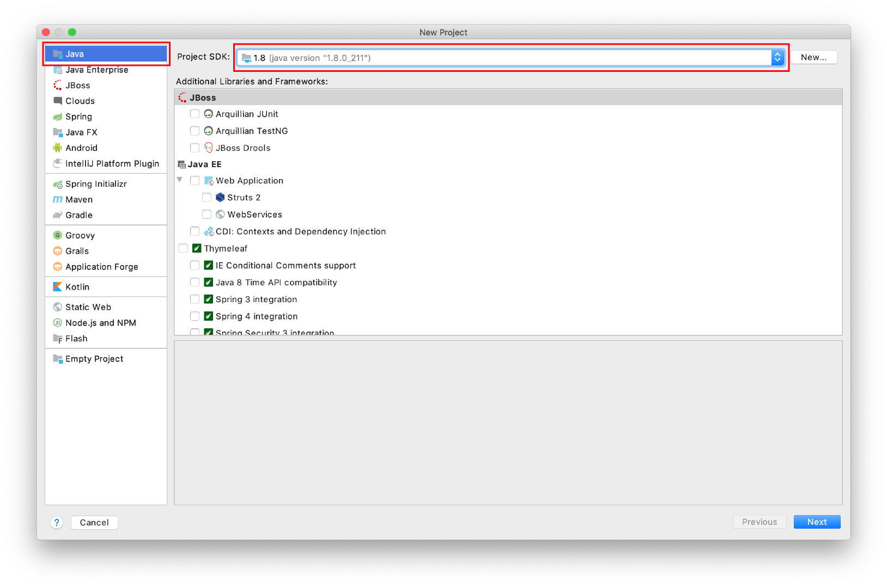The width and height of the screenshot is (887, 588).
Task: Select Node.js and NPM project type
Action: coord(106,323)
